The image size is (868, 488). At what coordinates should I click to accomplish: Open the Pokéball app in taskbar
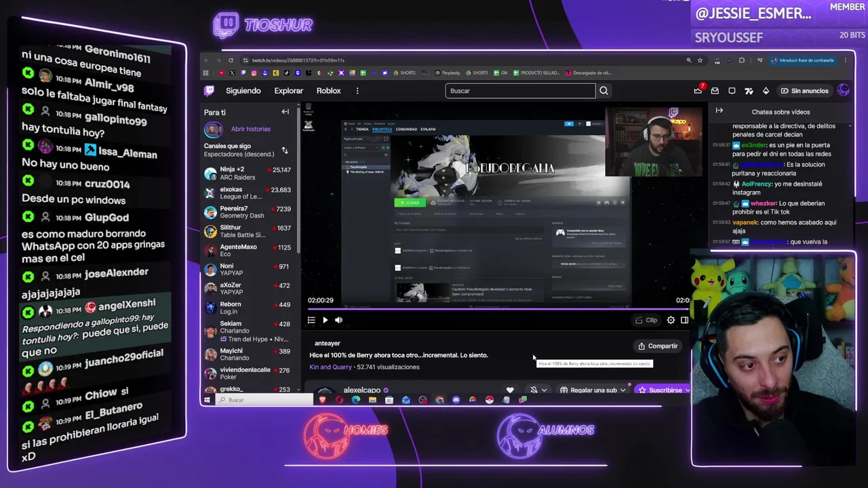(x=489, y=400)
